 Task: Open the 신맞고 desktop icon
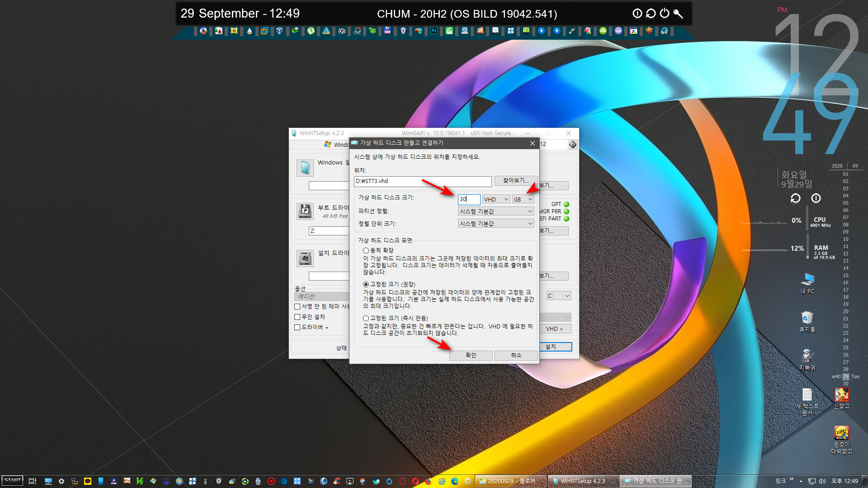point(842,399)
